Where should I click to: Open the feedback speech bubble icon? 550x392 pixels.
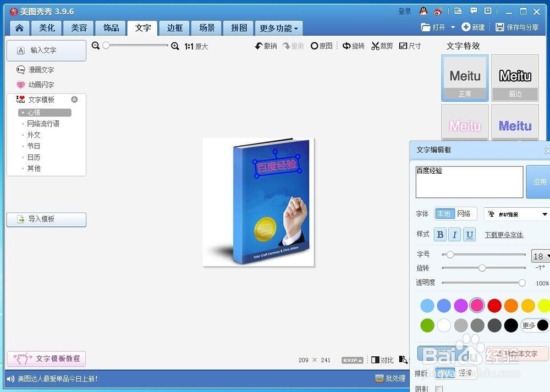[x=474, y=11]
